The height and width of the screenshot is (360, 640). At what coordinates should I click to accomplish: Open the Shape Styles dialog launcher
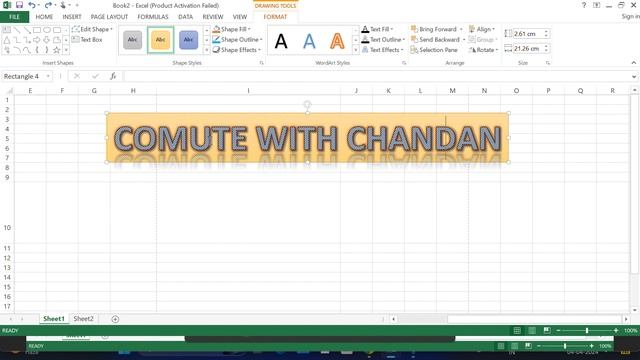(x=262, y=63)
